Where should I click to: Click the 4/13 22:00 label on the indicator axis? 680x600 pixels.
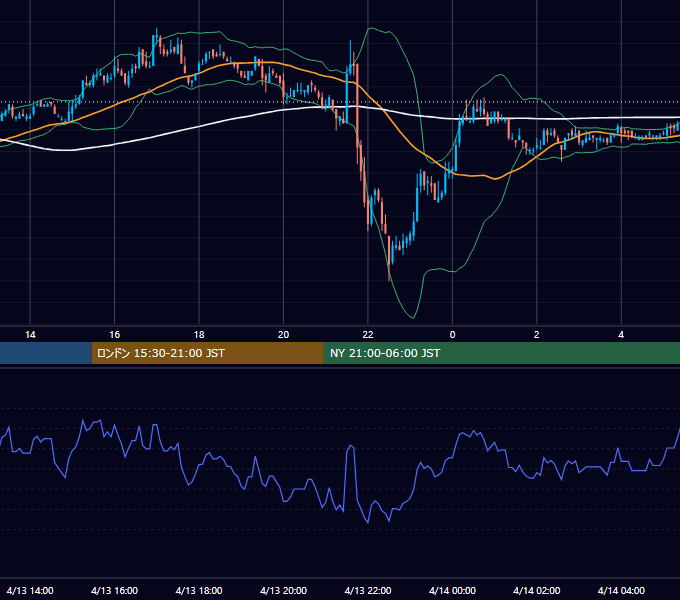tap(368, 590)
